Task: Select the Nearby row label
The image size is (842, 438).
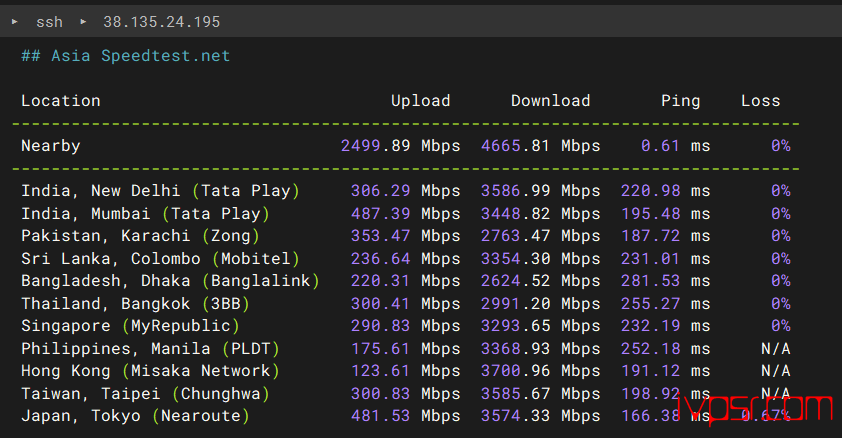Action: coord(51,146)
